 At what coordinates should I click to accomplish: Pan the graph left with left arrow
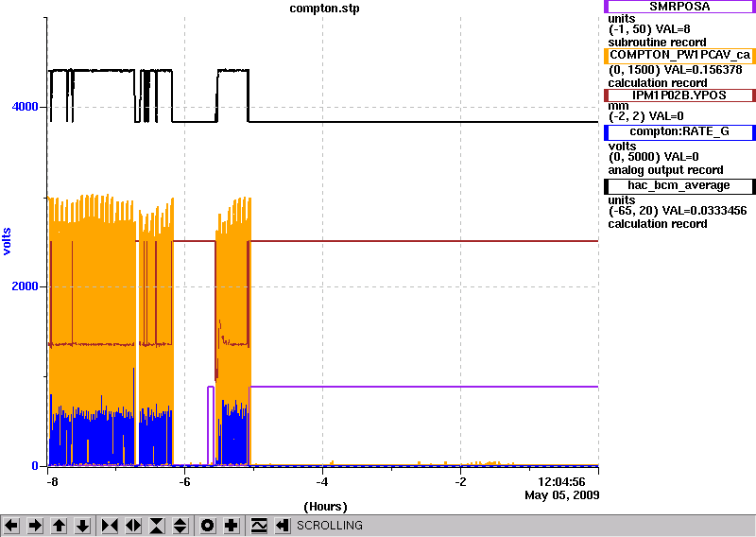pos(11,525)
